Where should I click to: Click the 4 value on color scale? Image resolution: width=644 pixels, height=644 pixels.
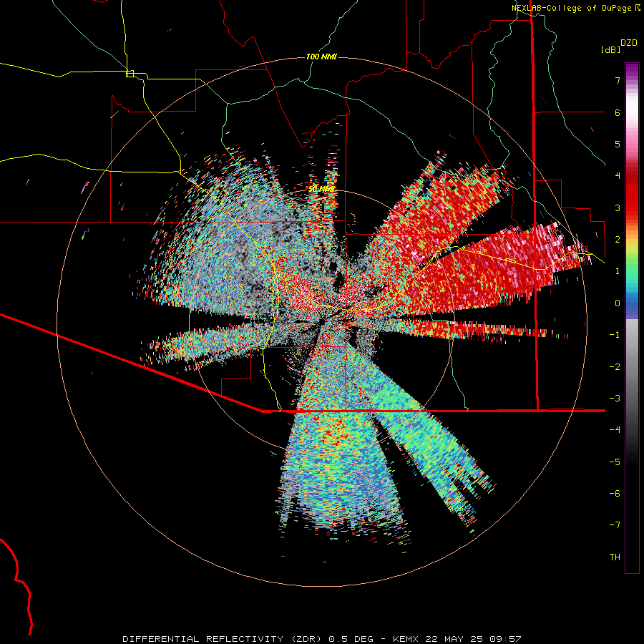pos(618,176)
